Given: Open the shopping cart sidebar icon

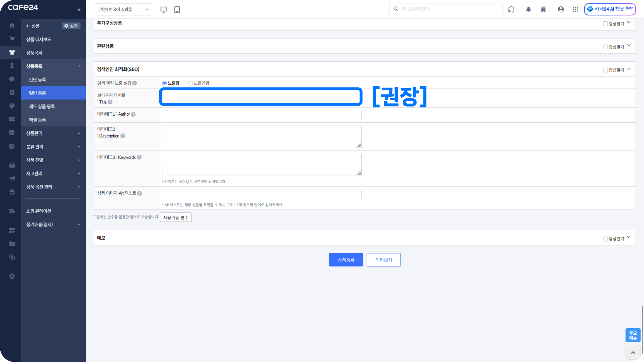Looking at the screenshot, I should [12, 39].
